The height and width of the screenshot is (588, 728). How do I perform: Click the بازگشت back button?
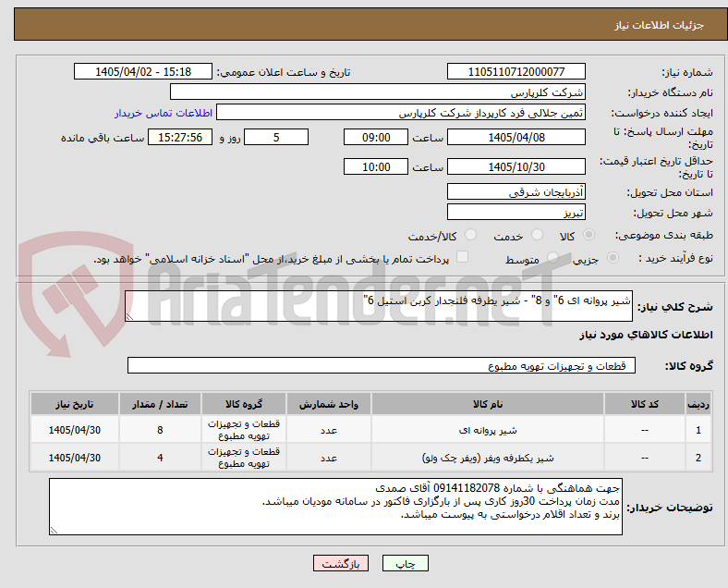(341, 563)
